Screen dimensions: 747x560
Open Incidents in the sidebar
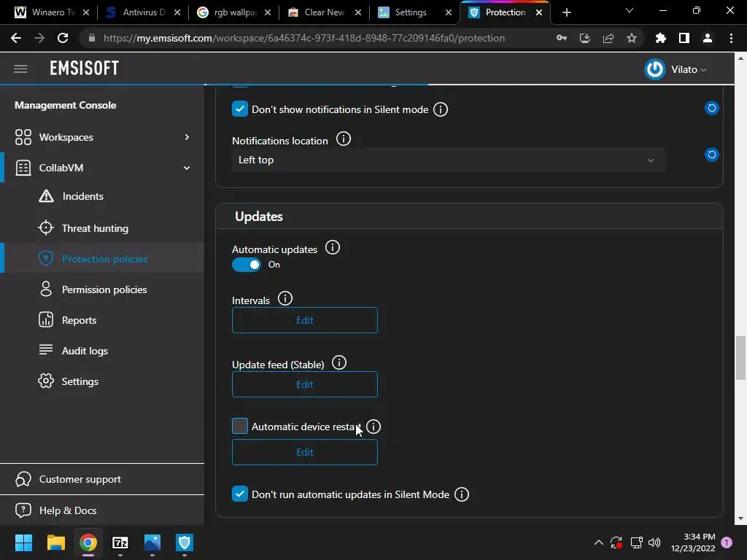point(83,196)
